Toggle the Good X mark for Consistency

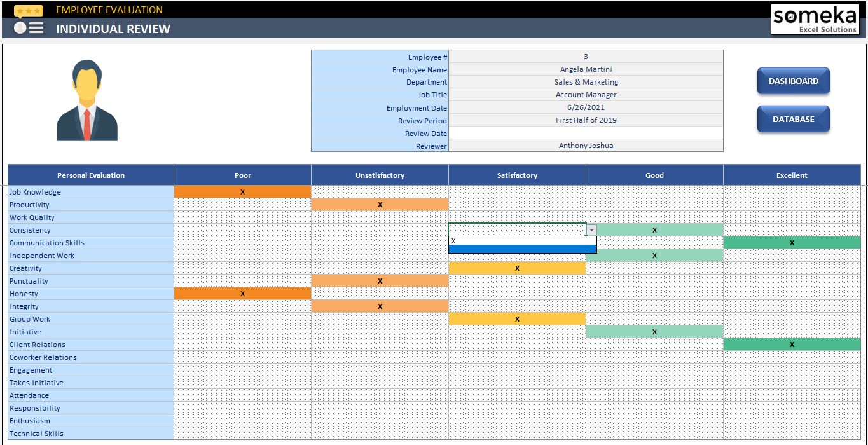tap(654, 229)
